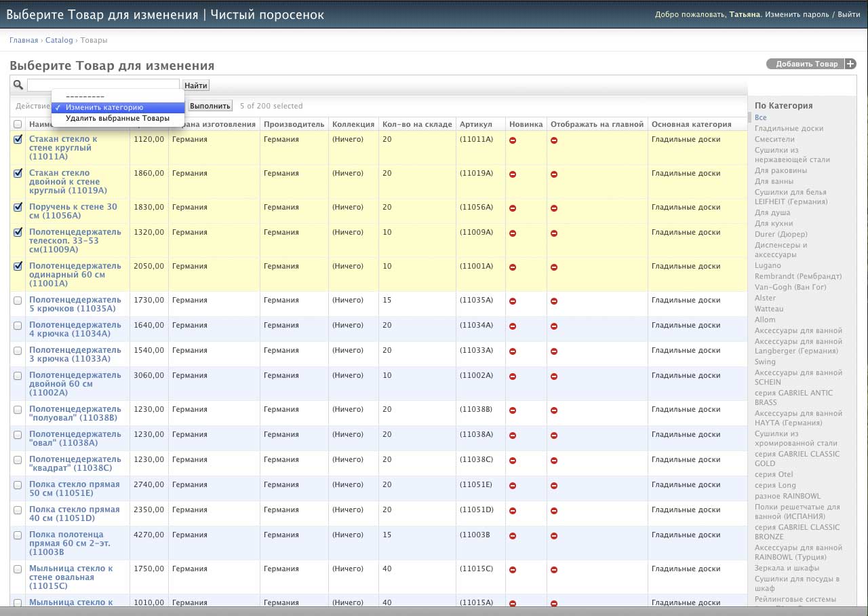Click into the search input field
The image size is (868, 616).
[x=103, y=85]
